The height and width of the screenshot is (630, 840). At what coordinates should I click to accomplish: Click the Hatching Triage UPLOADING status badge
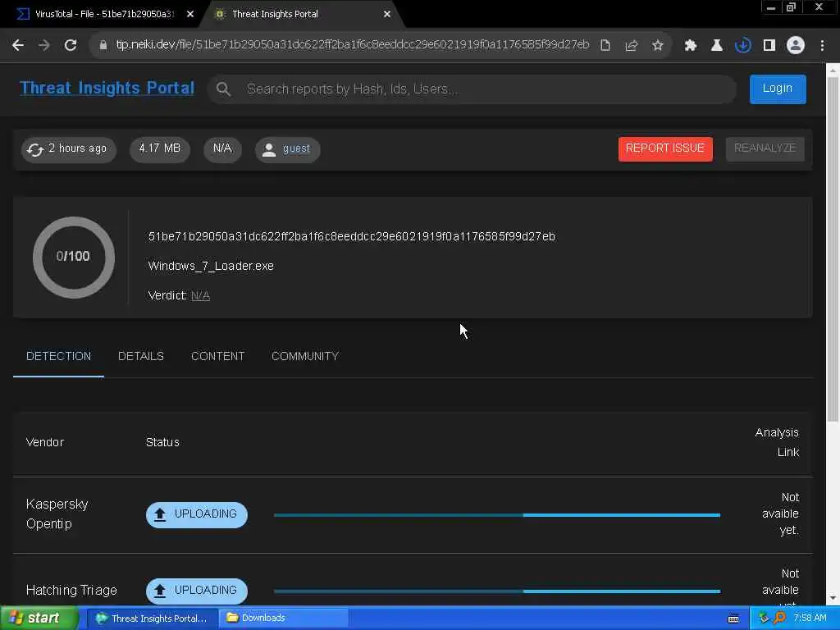[197, 591]
